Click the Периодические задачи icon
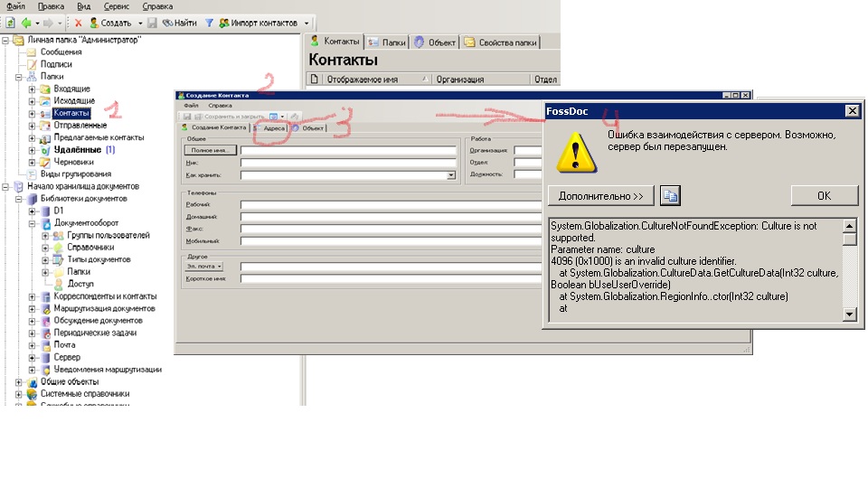 click(x=46, y=333)
